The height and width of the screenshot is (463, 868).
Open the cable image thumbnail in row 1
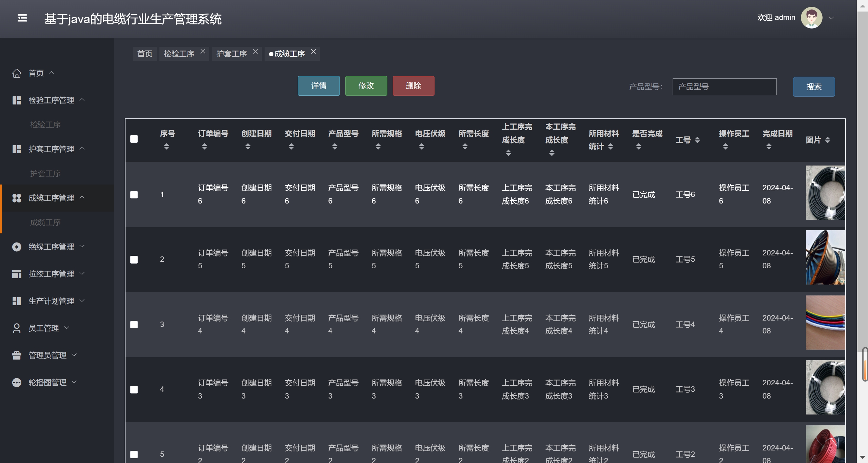(825, 193)
